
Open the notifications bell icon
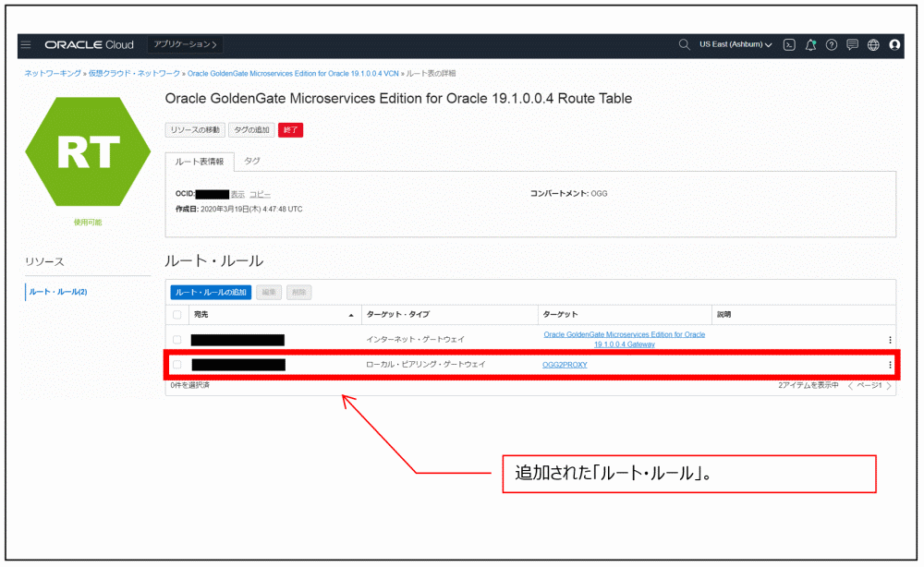click(810, 44)
